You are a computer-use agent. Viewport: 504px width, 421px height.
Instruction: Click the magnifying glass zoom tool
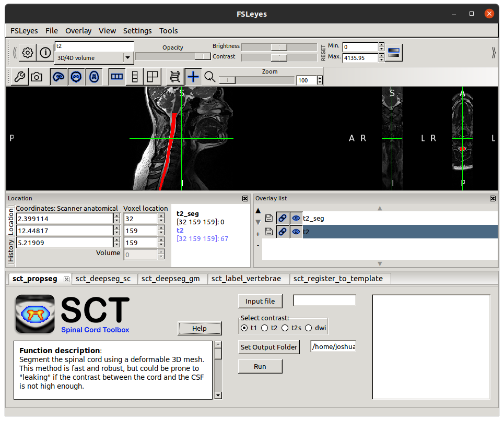click(209, 77)
